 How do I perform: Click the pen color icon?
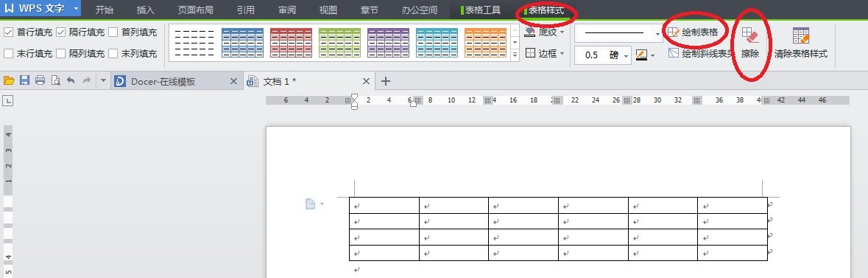[641, 55]
